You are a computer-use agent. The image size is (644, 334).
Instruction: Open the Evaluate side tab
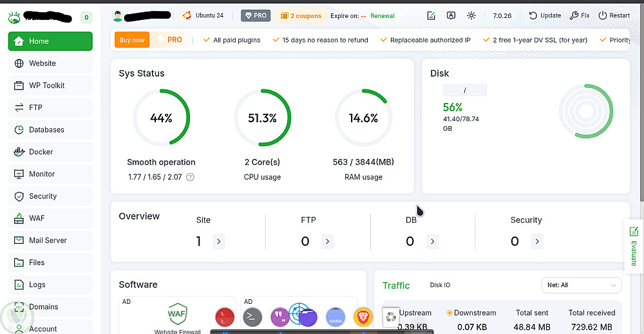pos(634,246)
